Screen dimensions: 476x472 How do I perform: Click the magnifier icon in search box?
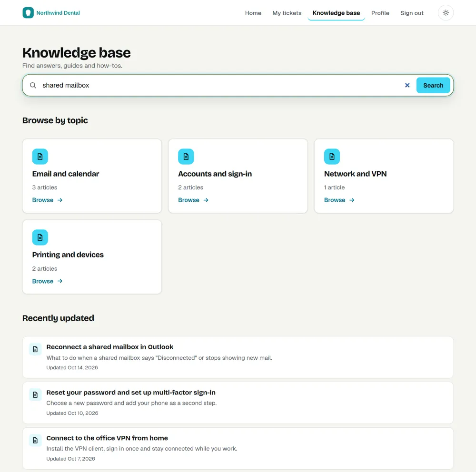tap(33, 85)
